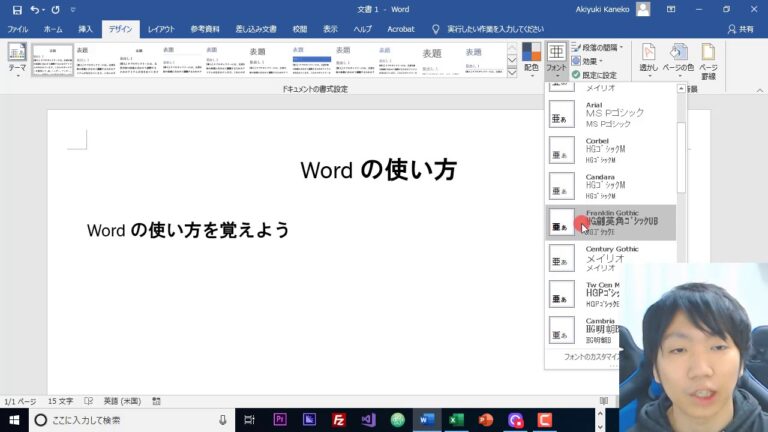Open FileZilla from the taskbar
The width and height of the screenshot is (768, 432).
[x=338, y=420]
